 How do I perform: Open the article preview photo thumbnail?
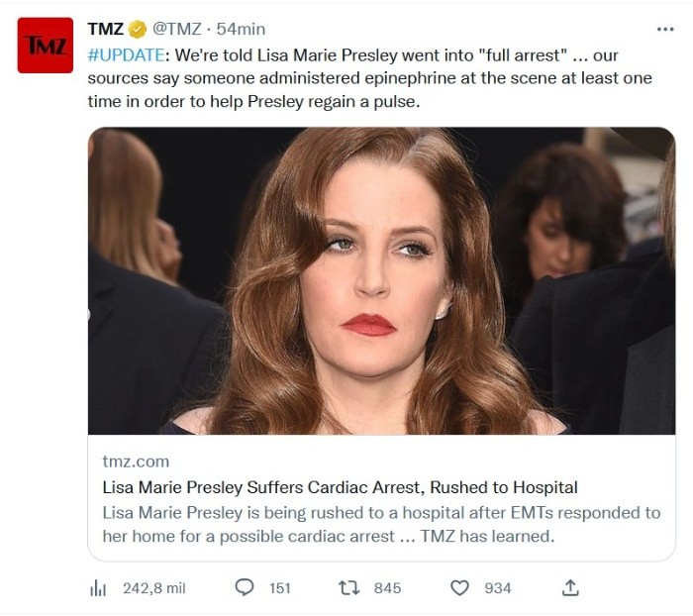click(x=381, y=280)
